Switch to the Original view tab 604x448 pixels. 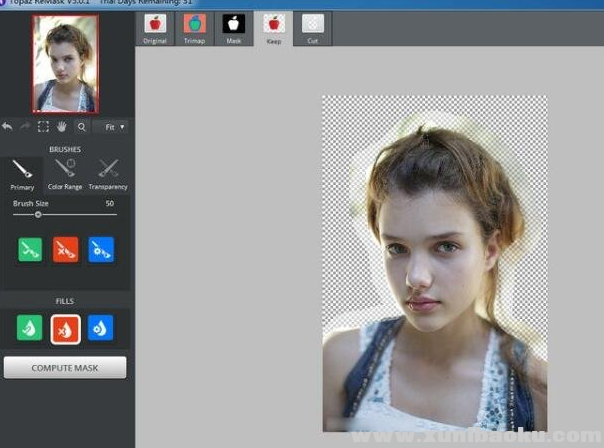point(154,28)
